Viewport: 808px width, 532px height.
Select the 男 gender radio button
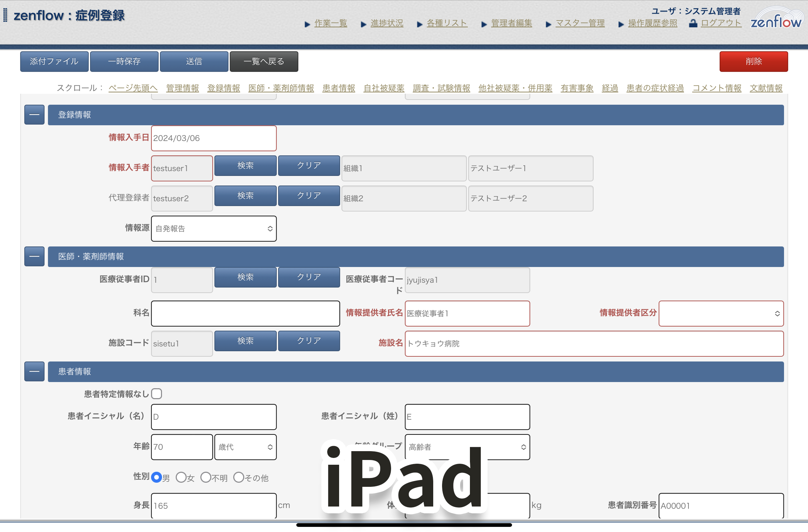click(x=156, y=477)
